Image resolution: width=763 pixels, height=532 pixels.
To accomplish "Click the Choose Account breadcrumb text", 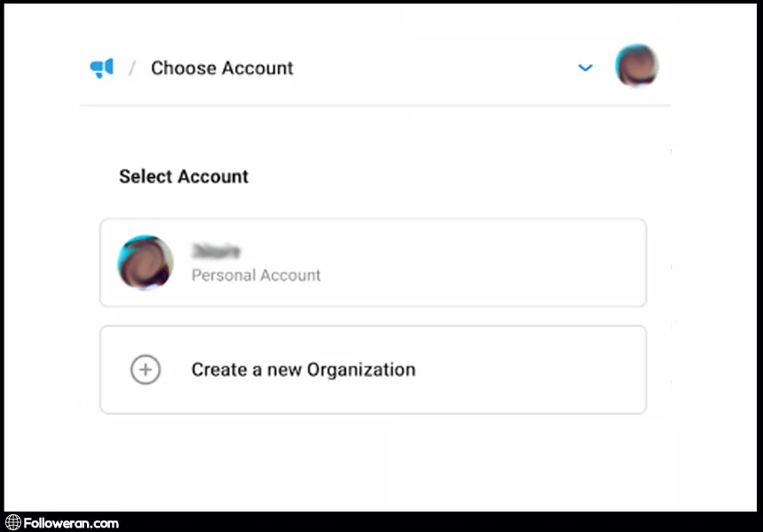I will [222, 68].
